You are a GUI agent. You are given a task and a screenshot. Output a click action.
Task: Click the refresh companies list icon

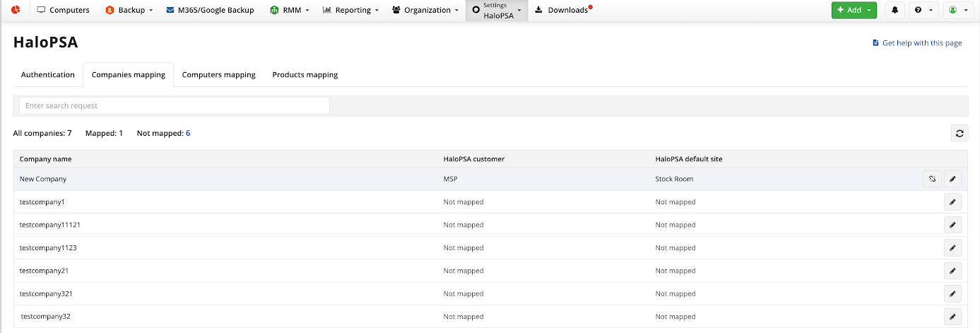(960, 133)
